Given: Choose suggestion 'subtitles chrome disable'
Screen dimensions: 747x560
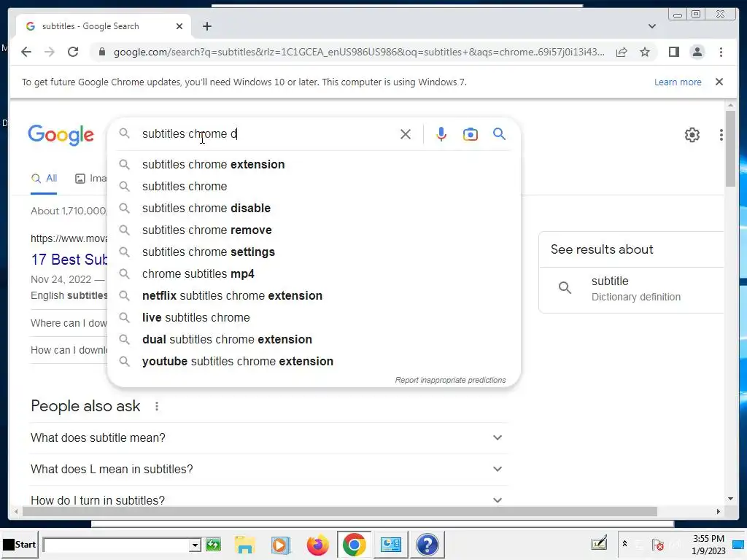Looking at the screenshot, I should tap(314, 208).
